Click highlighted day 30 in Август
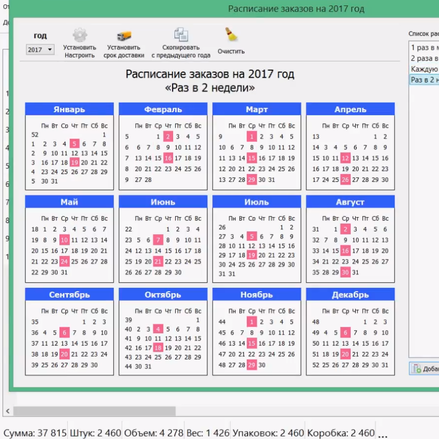The width and height of the screenshot is (439, 439). click(x=345, y=272)
